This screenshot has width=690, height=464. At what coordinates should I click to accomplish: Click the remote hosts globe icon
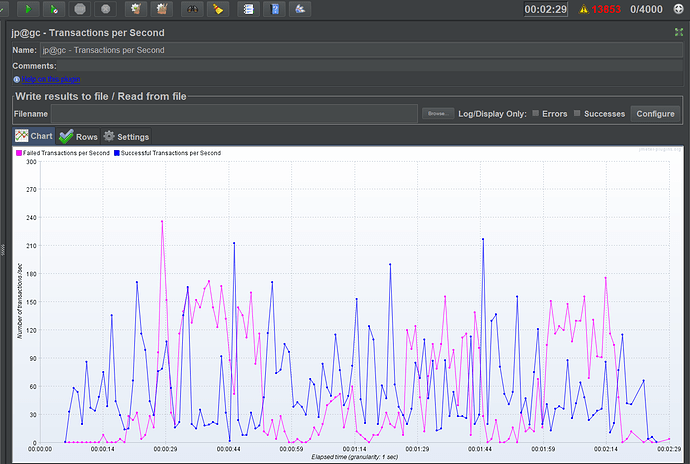pos(679,9)
